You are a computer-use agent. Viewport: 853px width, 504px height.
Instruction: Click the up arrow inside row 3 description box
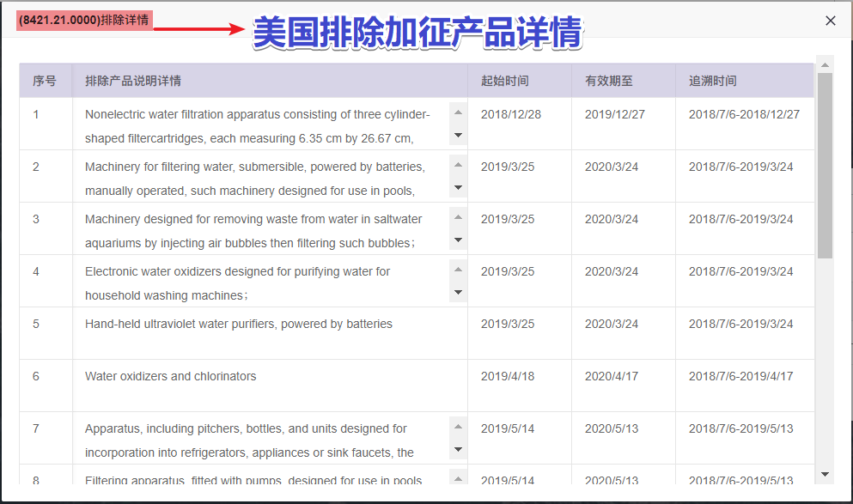458,216
